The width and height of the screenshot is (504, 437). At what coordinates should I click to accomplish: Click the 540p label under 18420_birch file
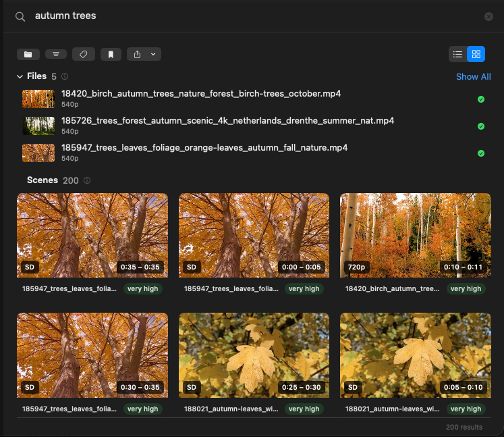69,104
